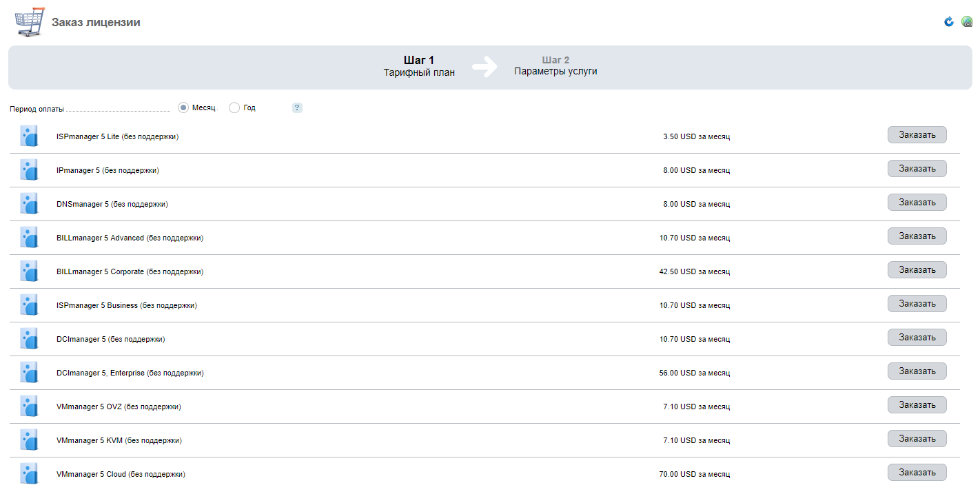Go to Шаг 2 Параметры услуги
This screenshot has height=494, width=980.
coord(555,65)
